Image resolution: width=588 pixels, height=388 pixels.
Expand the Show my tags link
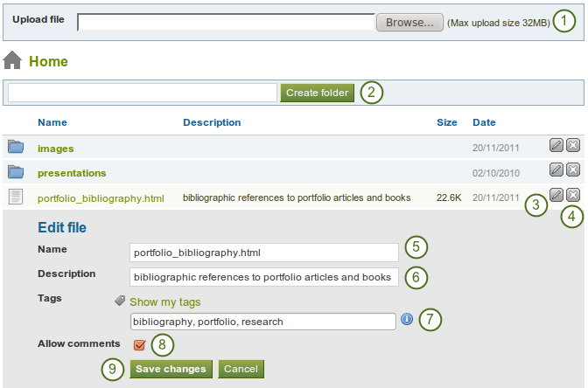[x=164, y=302]
